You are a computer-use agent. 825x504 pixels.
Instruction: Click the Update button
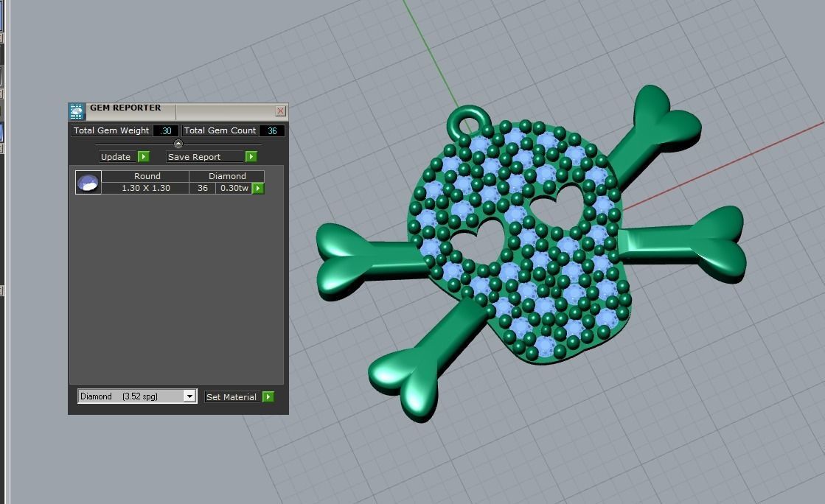tap(125, 157)
